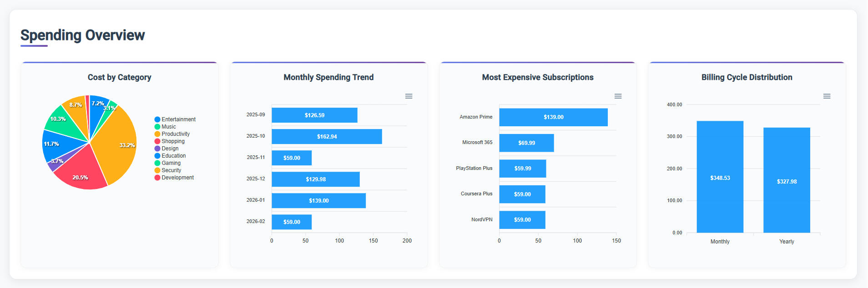868x288 pixels.
Task: Open the Most Expensive Subscriptions chart menu
Action: [x=618, y=96]
